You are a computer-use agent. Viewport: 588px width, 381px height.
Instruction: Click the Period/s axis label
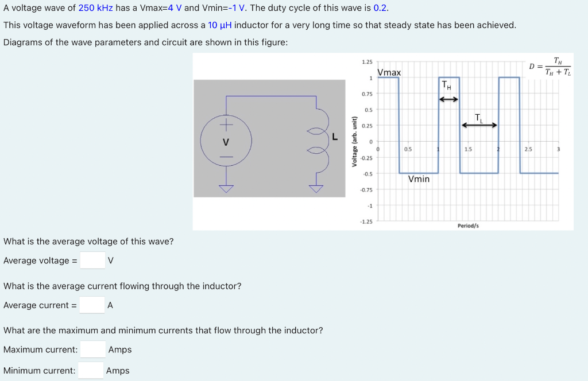tap(468, 226)
